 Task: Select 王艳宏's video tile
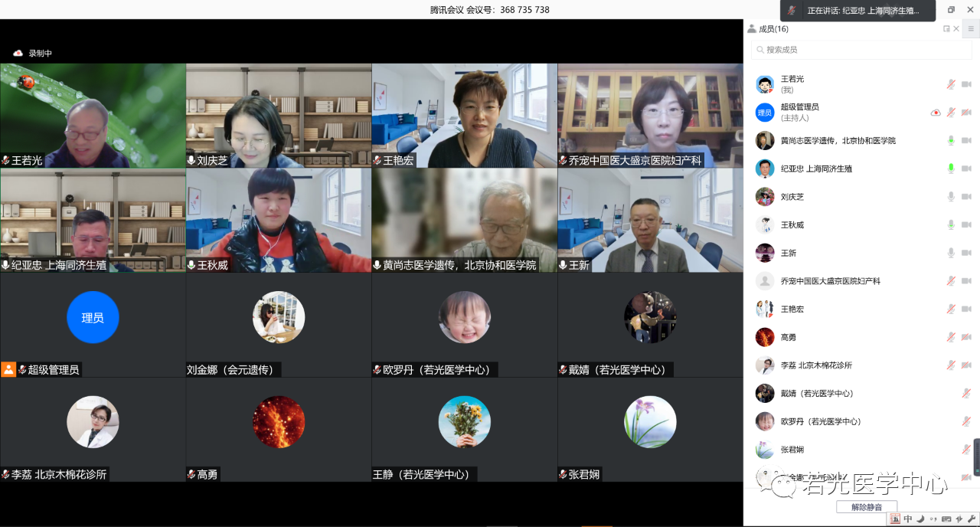464,115
